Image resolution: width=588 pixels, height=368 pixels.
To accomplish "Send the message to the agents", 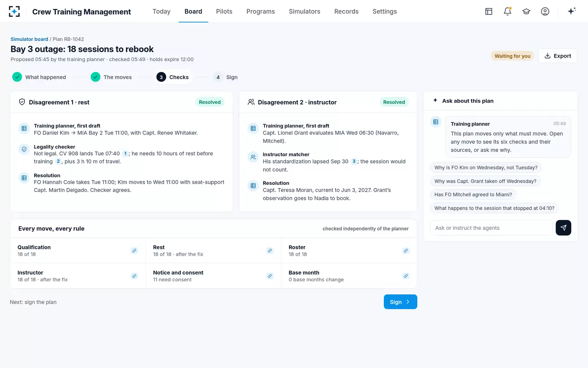I will [563, 228].
